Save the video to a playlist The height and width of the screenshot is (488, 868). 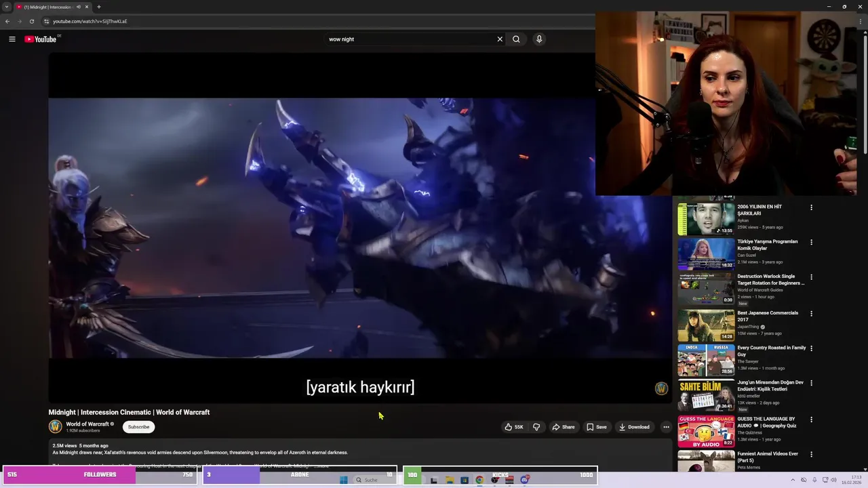(x=597, y=427)
